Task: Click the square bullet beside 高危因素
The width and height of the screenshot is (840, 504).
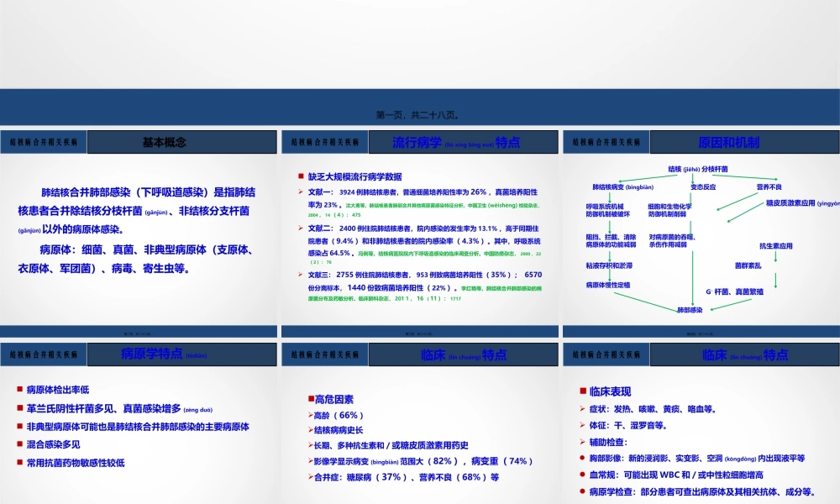Action: (x=310, y=398)
